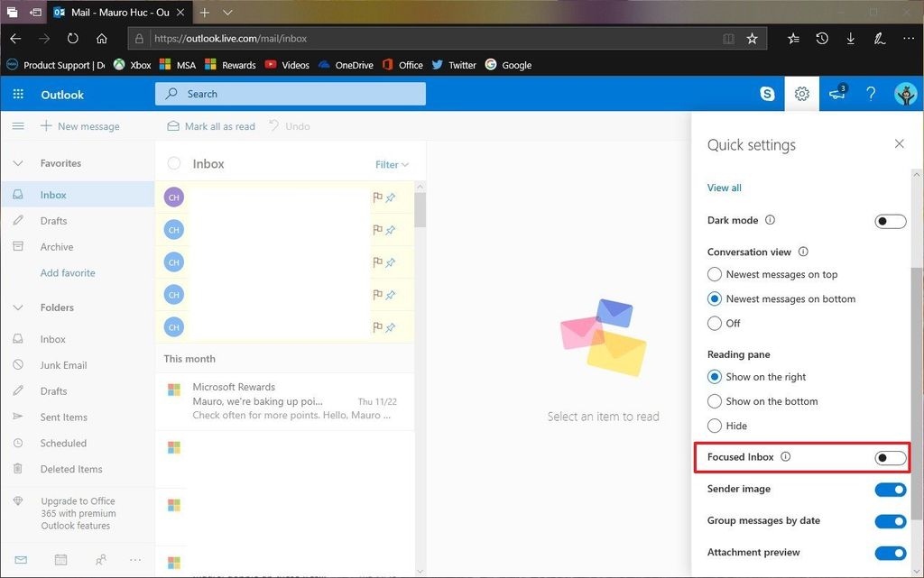Click into the Search mailbox field
Image resolution: width=924 pixels, height=578 pixels.
(289, 94)
